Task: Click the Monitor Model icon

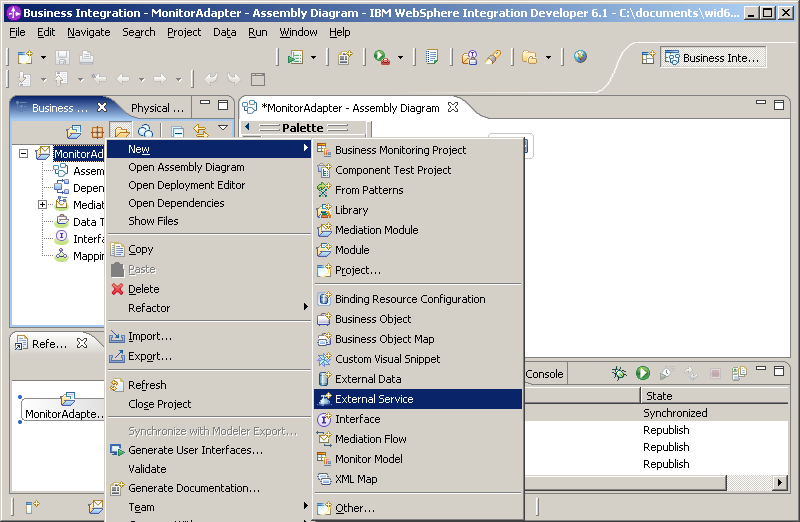Action: [x=324, y=459]
